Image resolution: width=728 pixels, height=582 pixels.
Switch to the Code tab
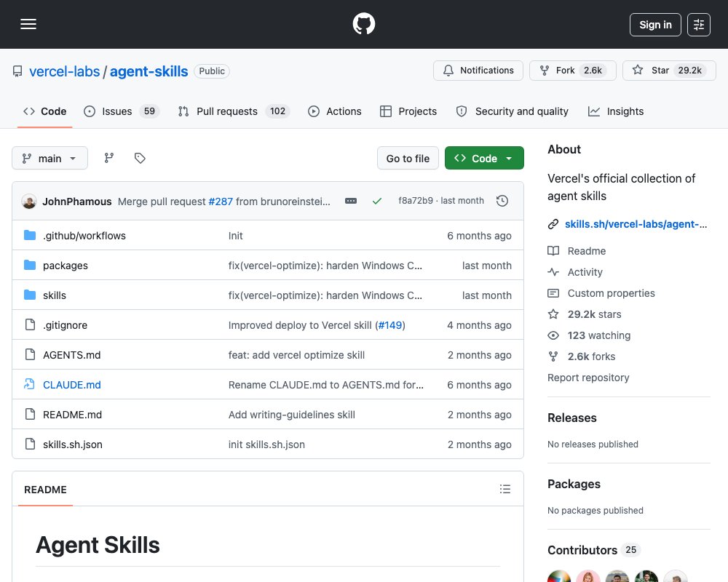44,111
